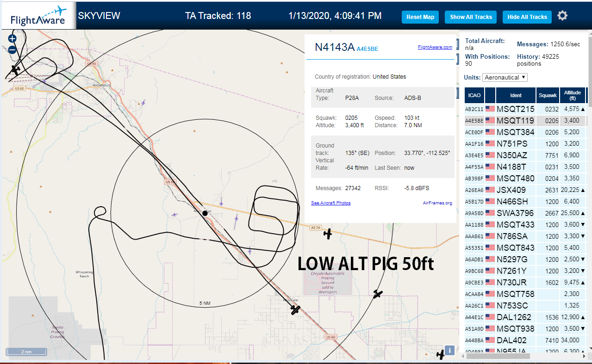Viewport: 592px width, 364px height.
Task: Open the map attribution info icon
Action: (x=449, y=351)
